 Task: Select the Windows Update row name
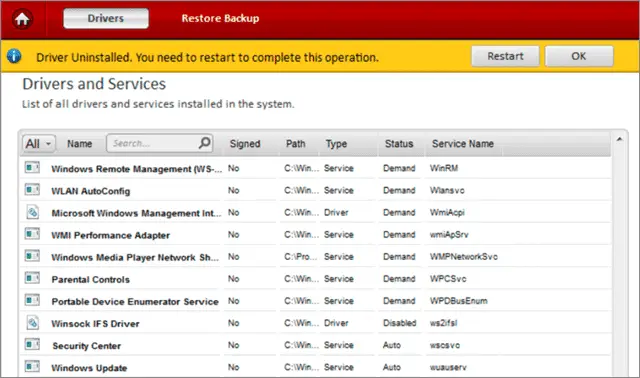[x=89, y=368]
